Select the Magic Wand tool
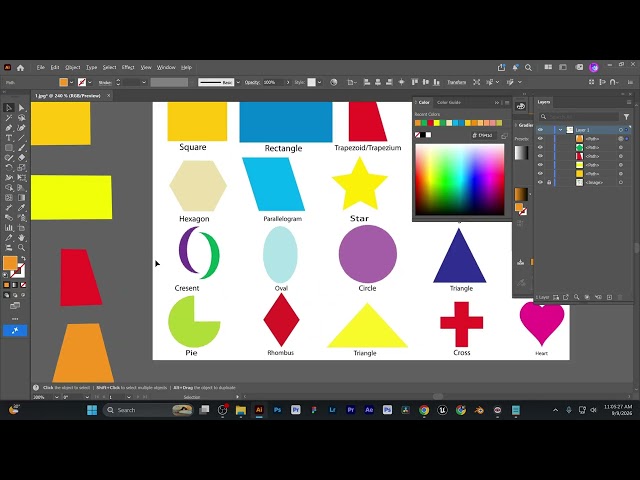The width and height of the screenshot is (640, 480). 9,118
